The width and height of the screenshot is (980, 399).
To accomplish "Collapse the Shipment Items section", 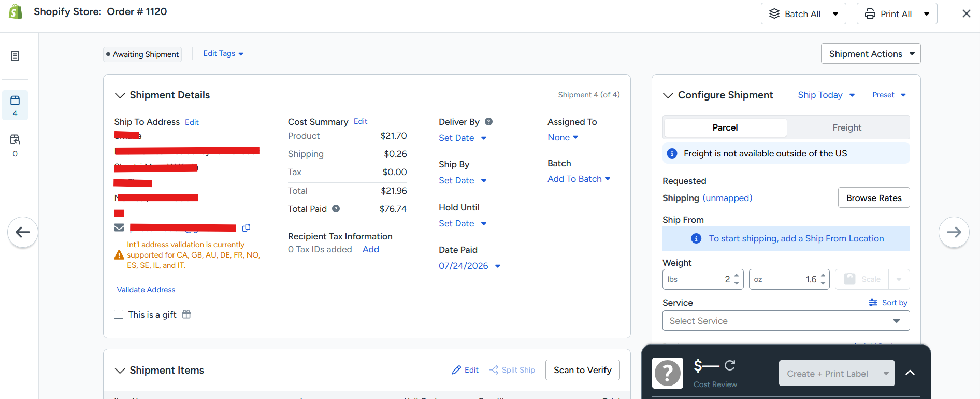I will tap(120, 370).
